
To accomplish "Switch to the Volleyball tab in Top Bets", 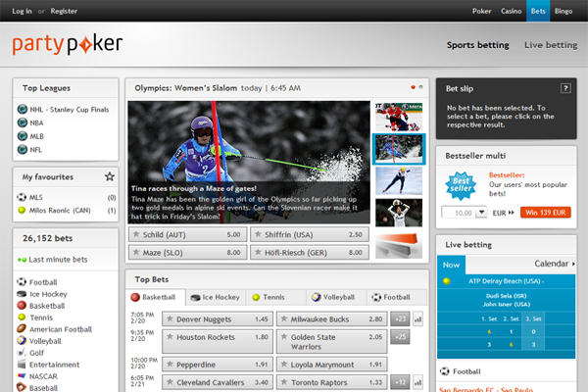I will (x=336, y=297).
